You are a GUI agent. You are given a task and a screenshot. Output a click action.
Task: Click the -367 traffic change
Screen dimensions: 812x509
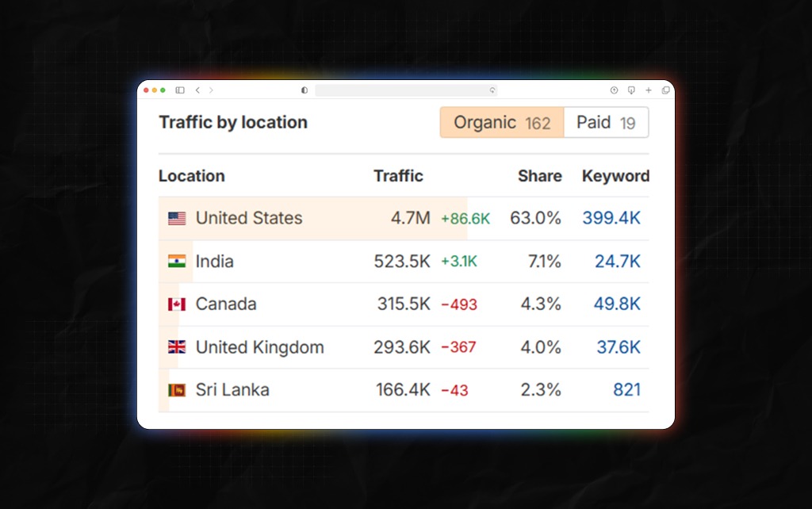[458, 347]
